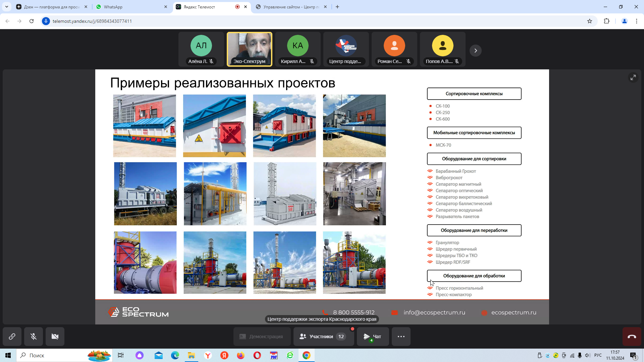Click the Сортировочные комплексы box on slide
Image resolution: width=644 pixels, height=362 pixels.
474,94
